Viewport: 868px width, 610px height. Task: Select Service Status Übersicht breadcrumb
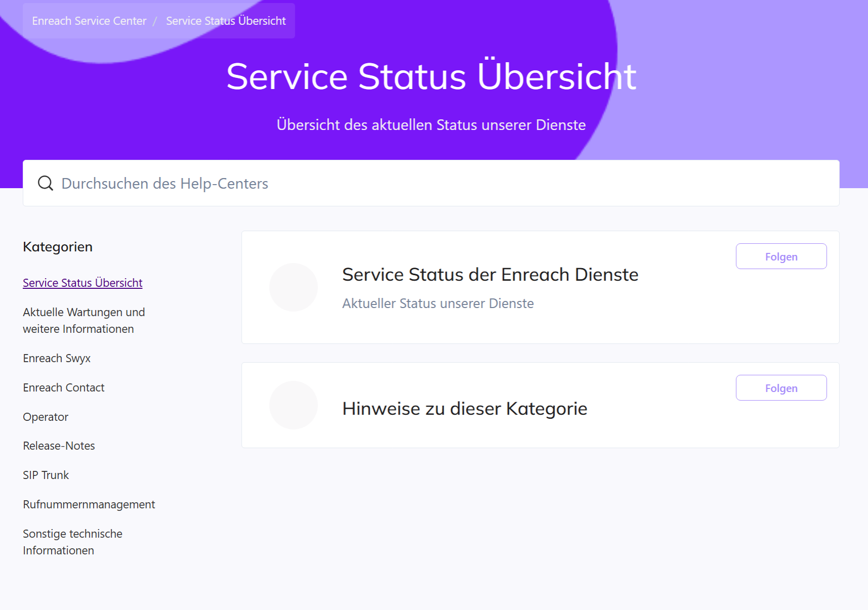[226, 21]
